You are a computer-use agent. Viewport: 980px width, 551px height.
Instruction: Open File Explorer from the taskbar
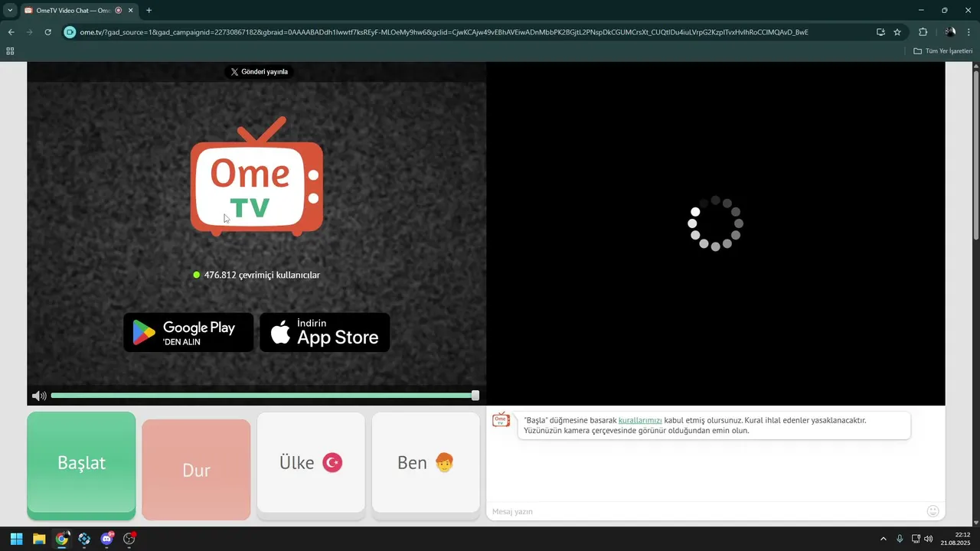click(39, 539)
